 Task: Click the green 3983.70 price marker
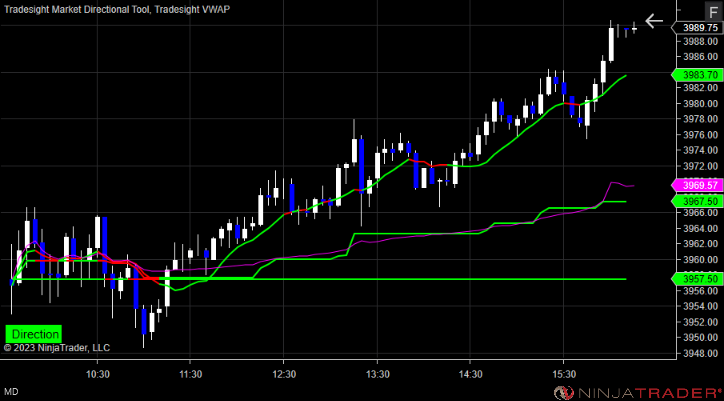coord(696,75)
